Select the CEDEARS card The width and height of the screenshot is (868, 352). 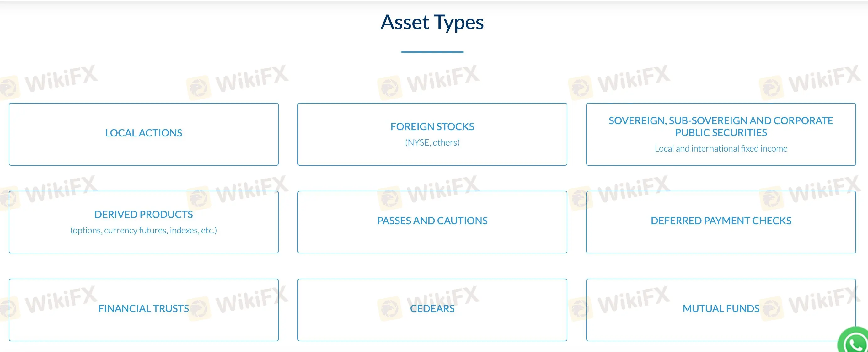click(432, 308)
